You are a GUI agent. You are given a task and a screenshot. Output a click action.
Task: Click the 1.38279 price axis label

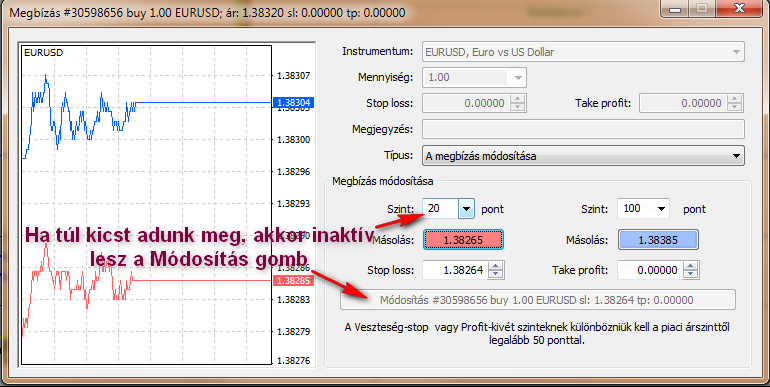[293, 332]
